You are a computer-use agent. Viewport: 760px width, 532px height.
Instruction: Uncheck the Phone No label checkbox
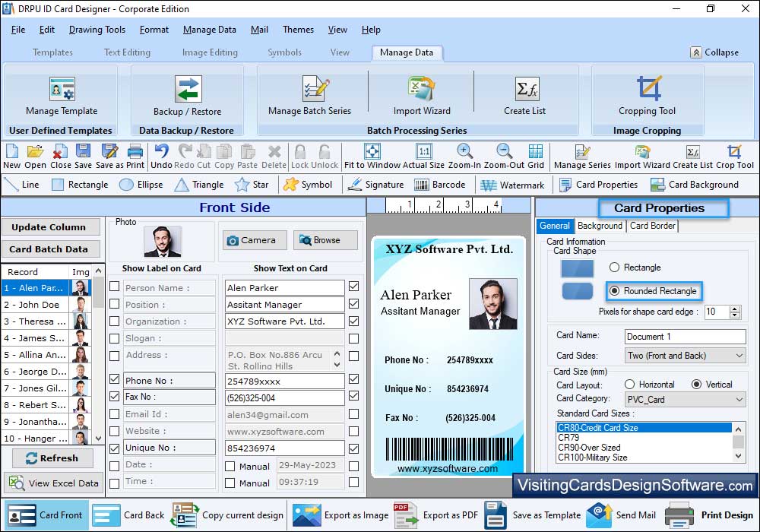click(x=115, y=379)
